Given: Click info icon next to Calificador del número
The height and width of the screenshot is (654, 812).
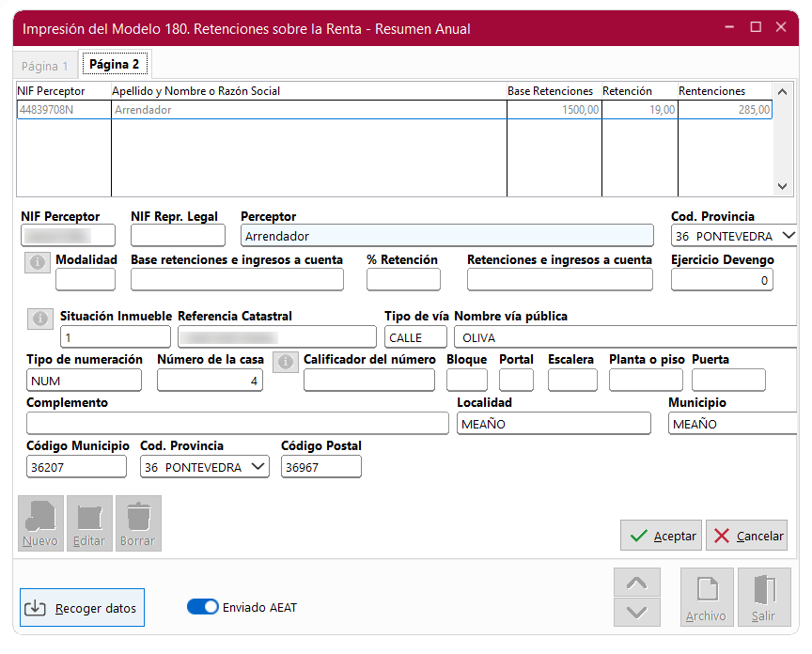Looking at the screenshot, I should pos(287,362).
